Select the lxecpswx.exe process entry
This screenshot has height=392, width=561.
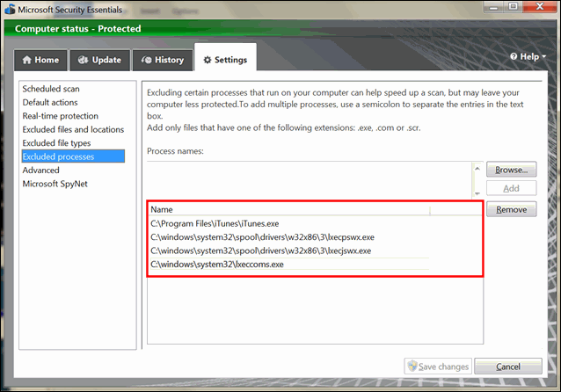[289, 237]
